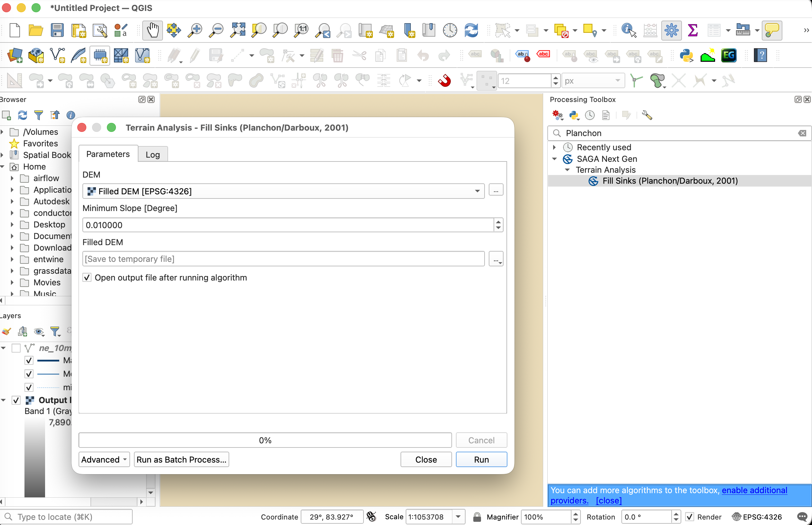Open a project with the folder icon

pos(35,30)
